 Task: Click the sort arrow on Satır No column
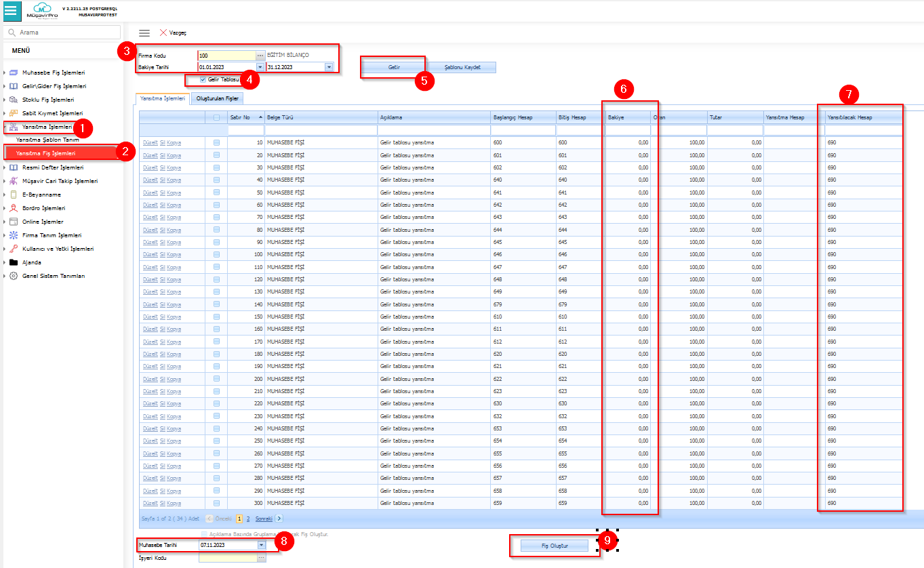point(260,117)
